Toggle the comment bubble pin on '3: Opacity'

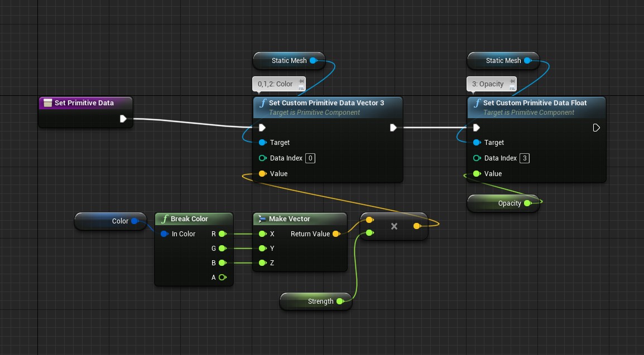pos(512,81)
